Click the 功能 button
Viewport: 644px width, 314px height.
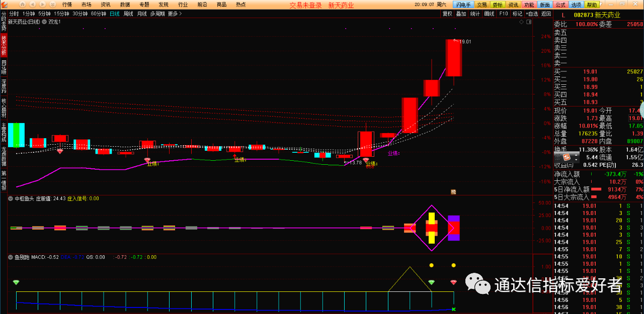click(x=529, y=5)
